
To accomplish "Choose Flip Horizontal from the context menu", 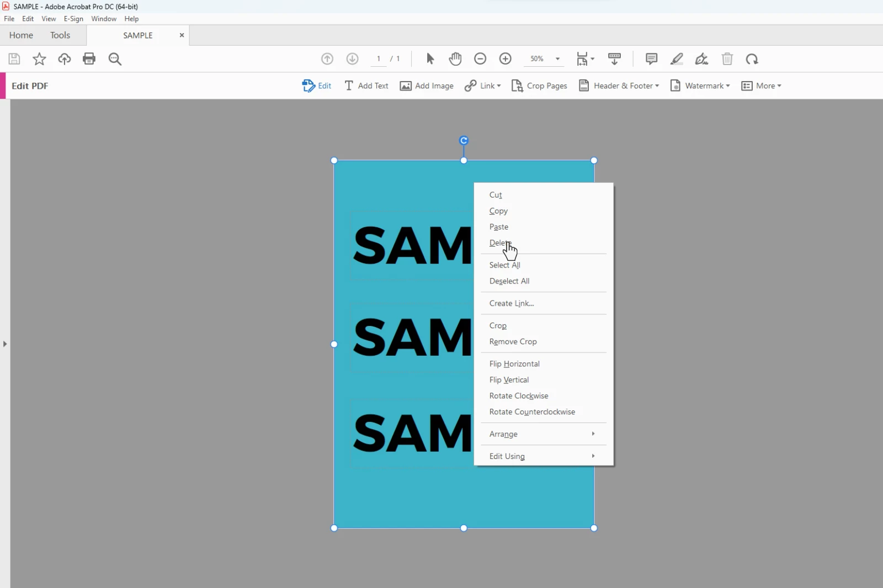I will coord(514,363).
